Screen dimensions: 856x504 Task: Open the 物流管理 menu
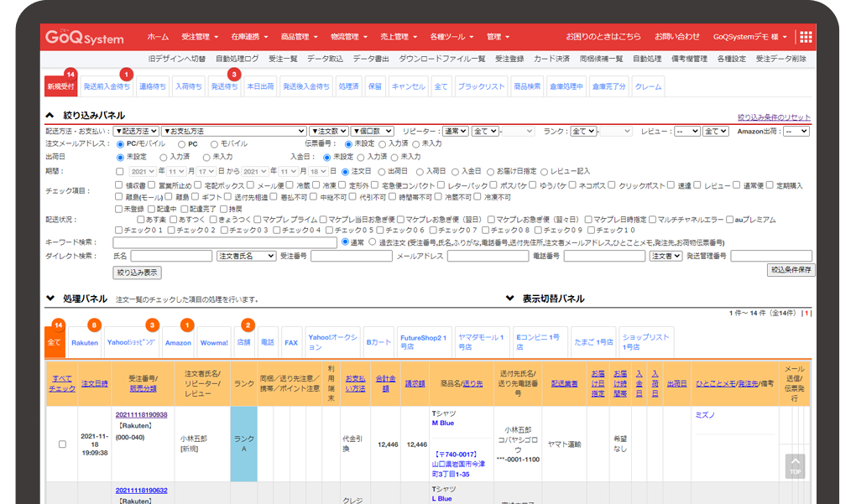pos(349,37)
